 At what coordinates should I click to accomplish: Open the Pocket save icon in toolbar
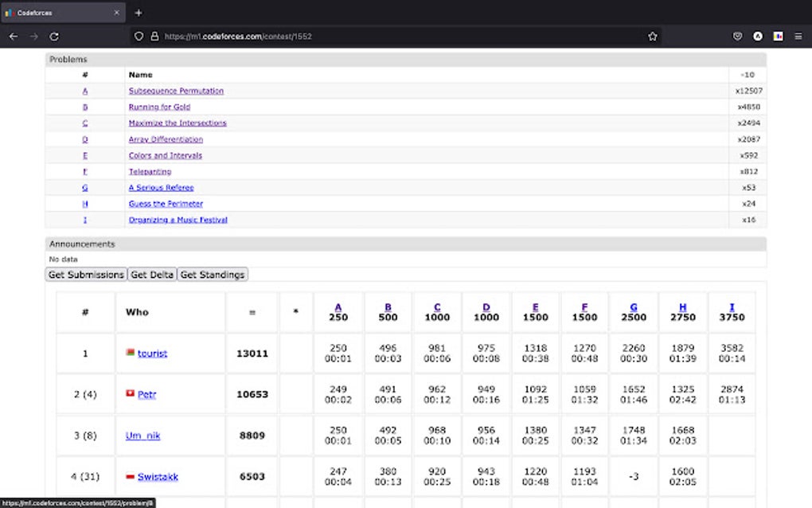(738, 36)
